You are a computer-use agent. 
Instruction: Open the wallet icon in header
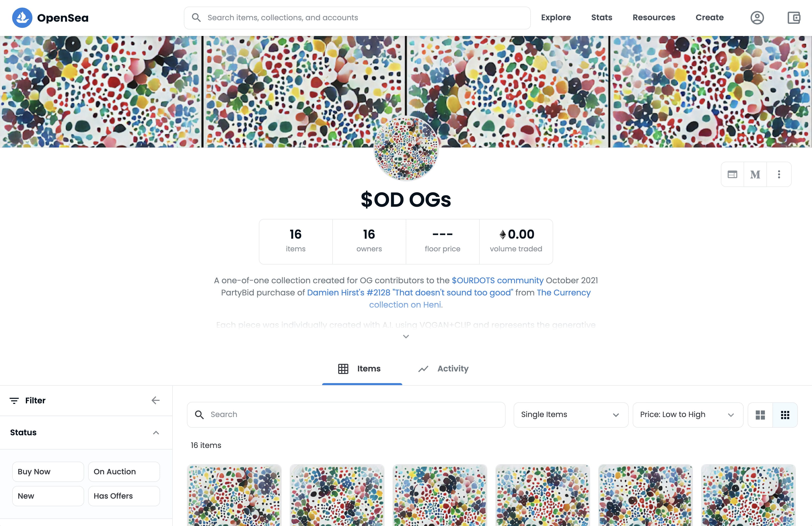point(794,18)
